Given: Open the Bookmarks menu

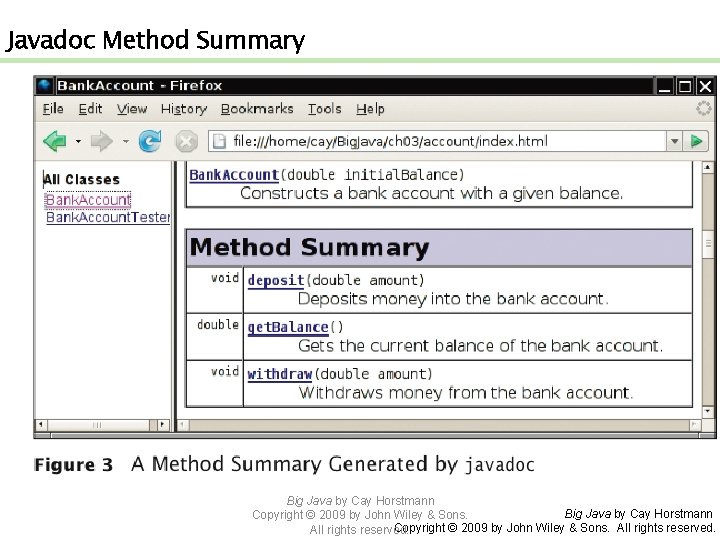Looking at the screenshot, I should click(x=257, y=109).
